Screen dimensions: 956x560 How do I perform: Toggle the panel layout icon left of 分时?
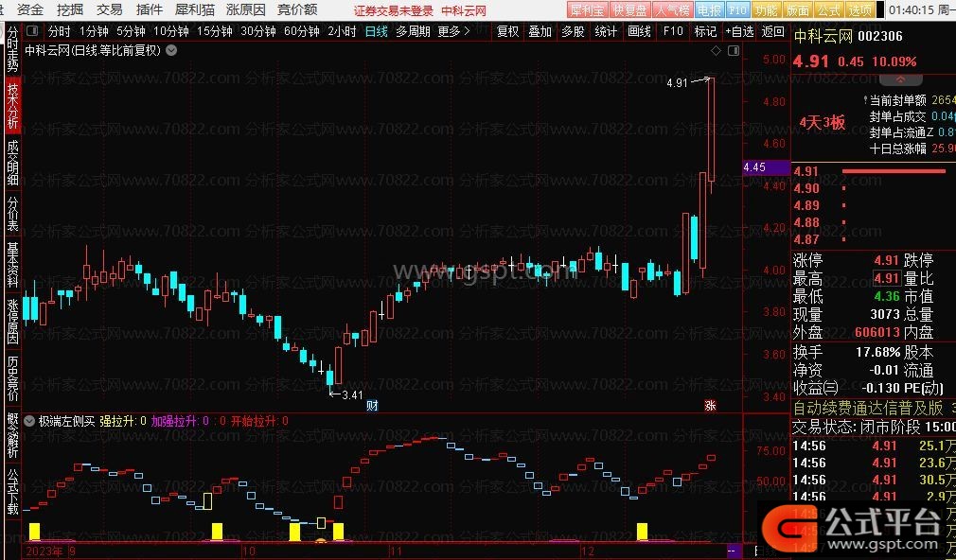[x=33, y=30]
